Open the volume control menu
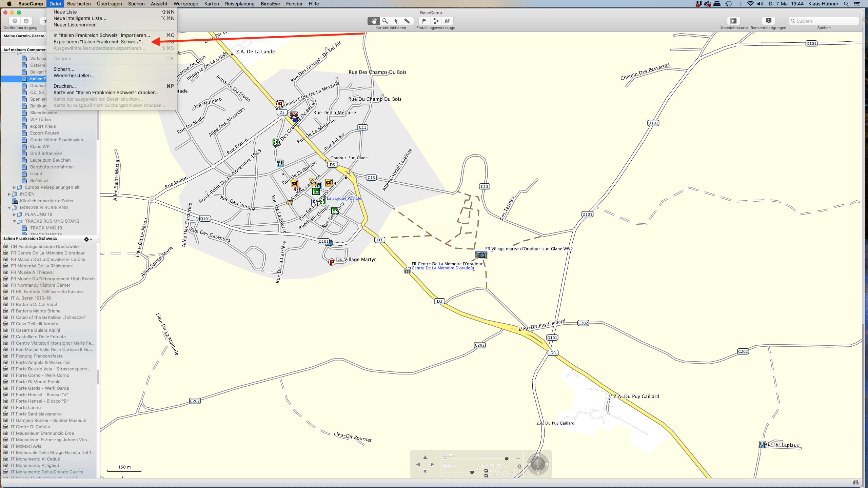Screen dimensions: 868x488 (x=760, y=4)
